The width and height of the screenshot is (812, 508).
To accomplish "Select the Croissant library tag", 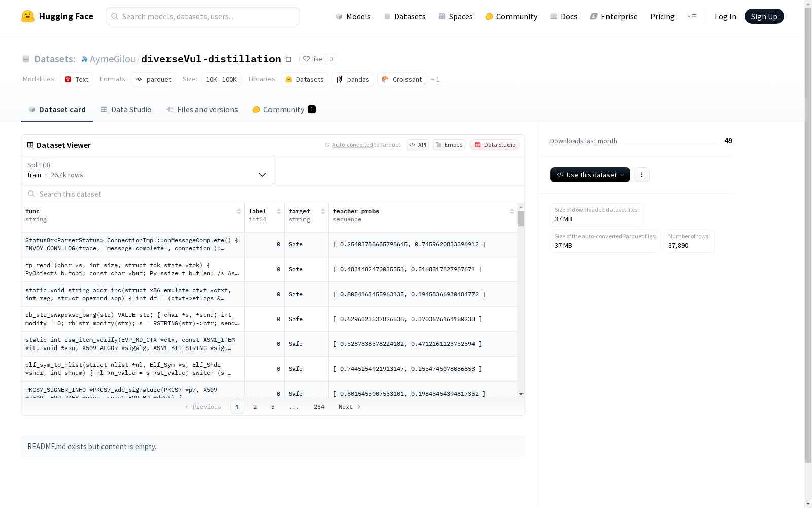I will (x=402, y=79).
